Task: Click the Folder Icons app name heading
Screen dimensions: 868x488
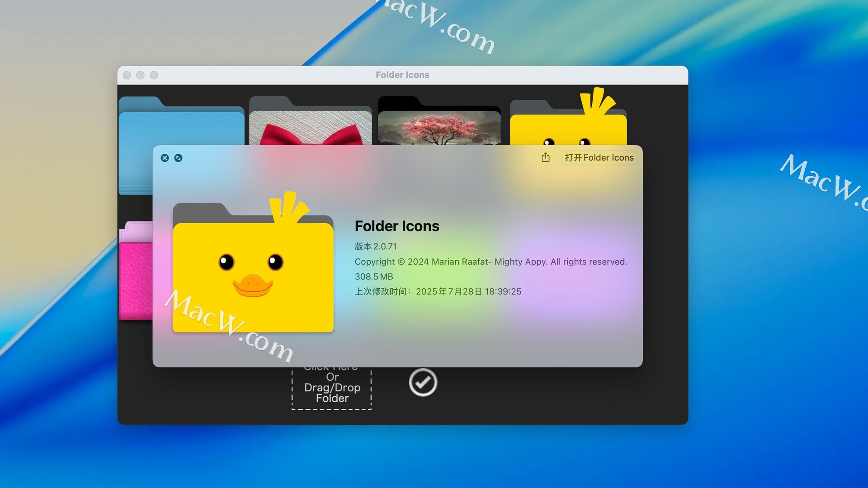Action: point(397,226)
